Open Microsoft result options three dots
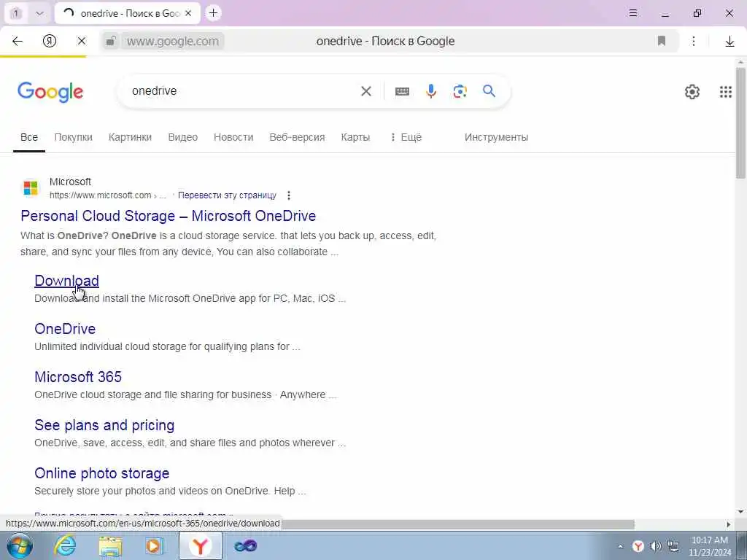 289,195
